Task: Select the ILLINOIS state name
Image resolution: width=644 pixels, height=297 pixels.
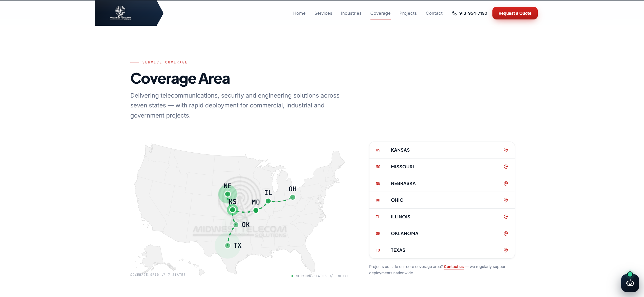Action: 401,217
